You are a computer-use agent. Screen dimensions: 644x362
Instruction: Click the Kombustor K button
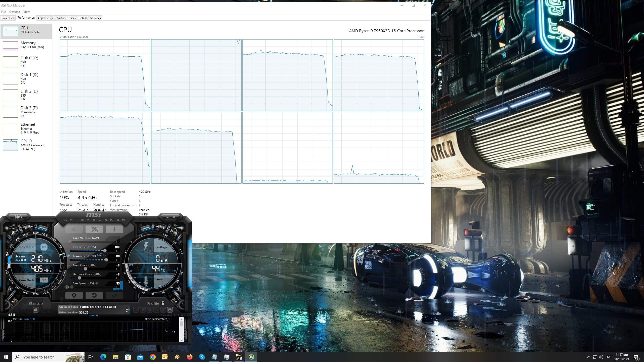click(74, 229)
